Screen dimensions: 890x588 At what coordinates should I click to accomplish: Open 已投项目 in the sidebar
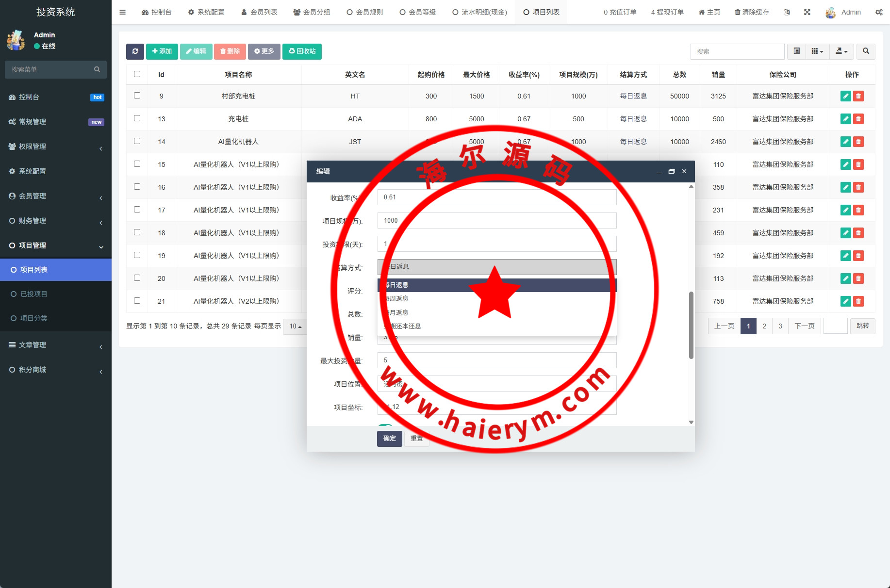pos(34,294)
